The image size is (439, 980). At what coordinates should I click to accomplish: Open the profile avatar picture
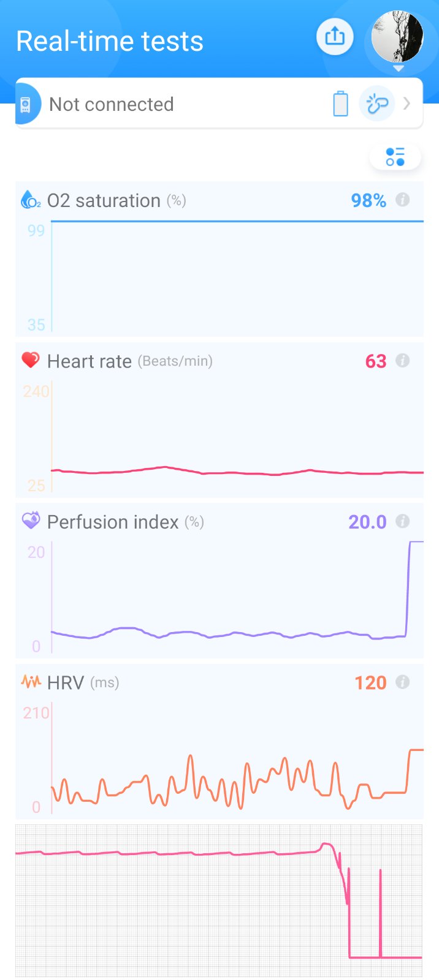tap(397, 36)
